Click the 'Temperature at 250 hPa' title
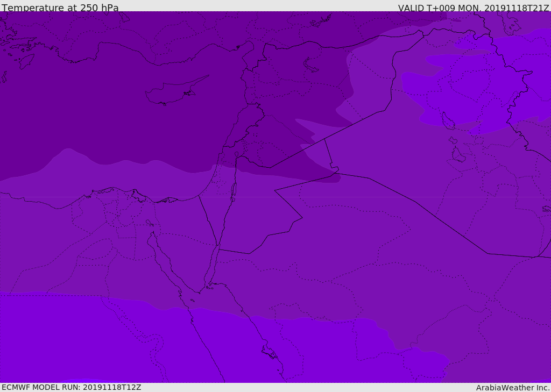The width and height of the screenshot is (551, 392). point(60,8)
